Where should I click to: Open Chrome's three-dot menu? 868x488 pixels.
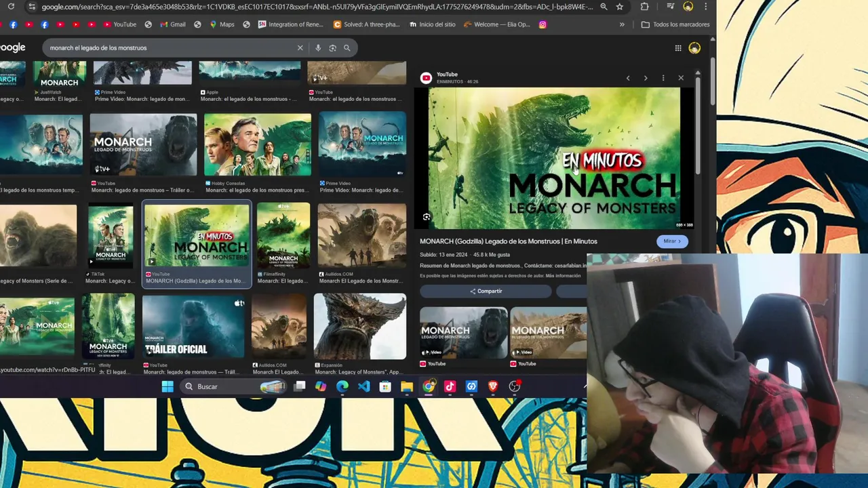tap(706, 7)
